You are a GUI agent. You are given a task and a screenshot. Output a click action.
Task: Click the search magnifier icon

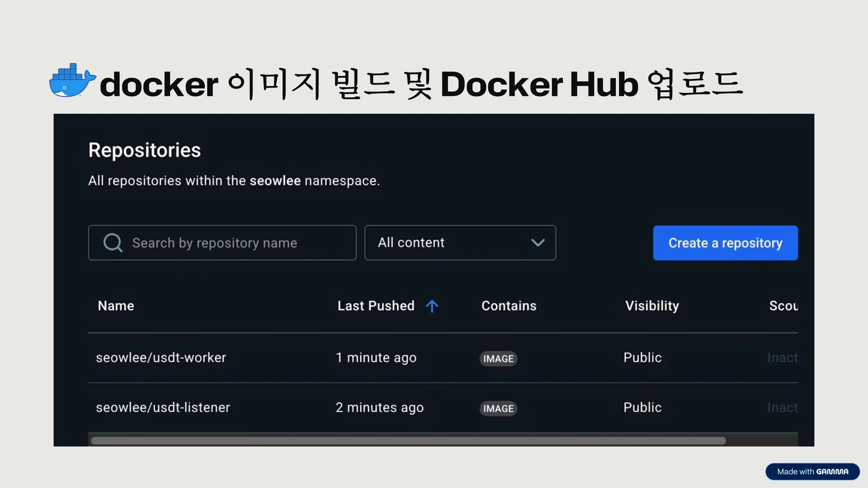click(113, 243)
